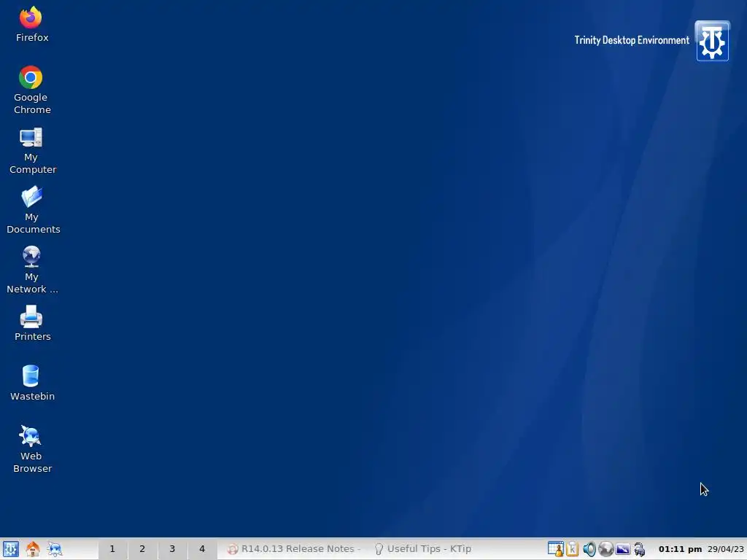This screenshot has width=747, height=560.
Task: Open the Klipper clipboard tray icon
Action: (x=573, y=549)
